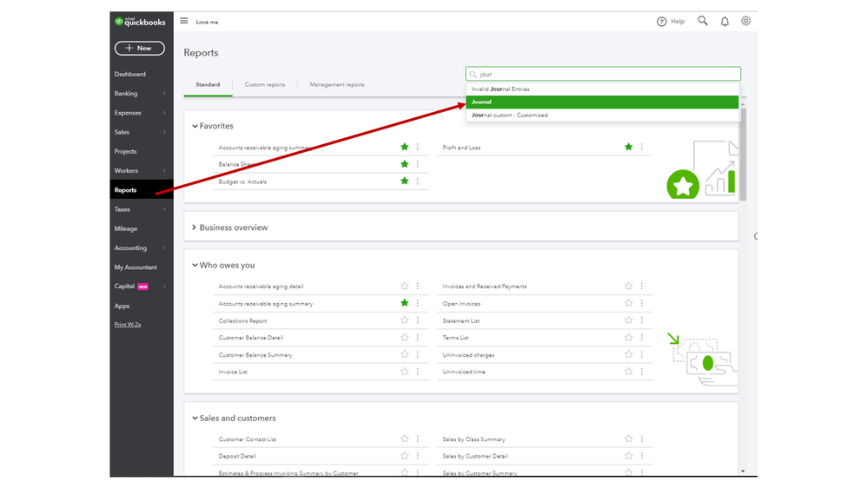Favorite the Open Invoices star

[628, 304]
